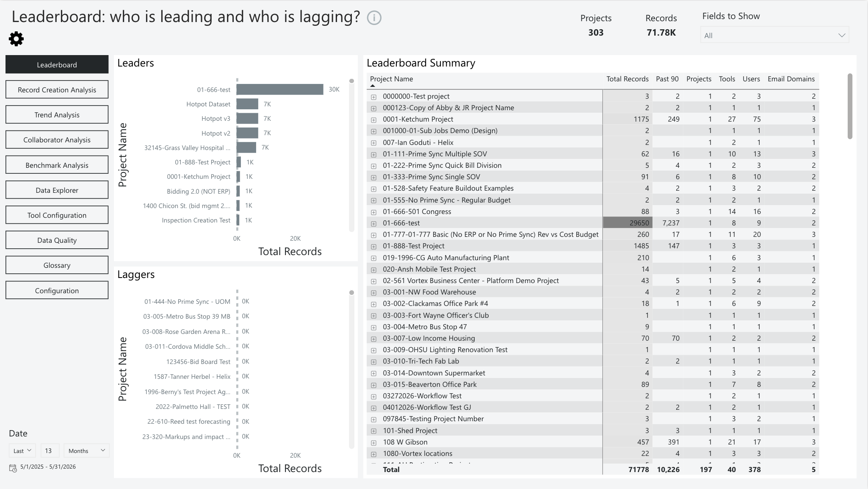Open the settings gear icon
The width and height of the screenshot is (868, 489).
pyautogui.click(x=16, y=39)
